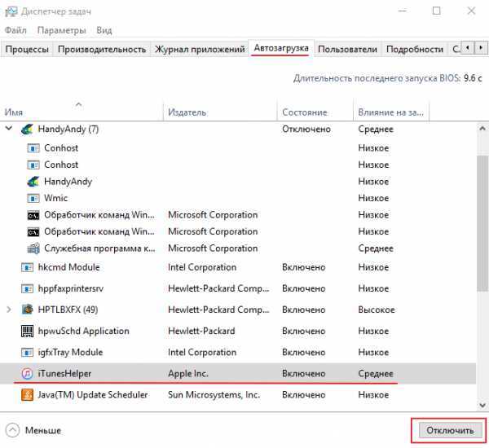Switch to the Подробности tab
The image size is (489, 448).
pos(415,49)
